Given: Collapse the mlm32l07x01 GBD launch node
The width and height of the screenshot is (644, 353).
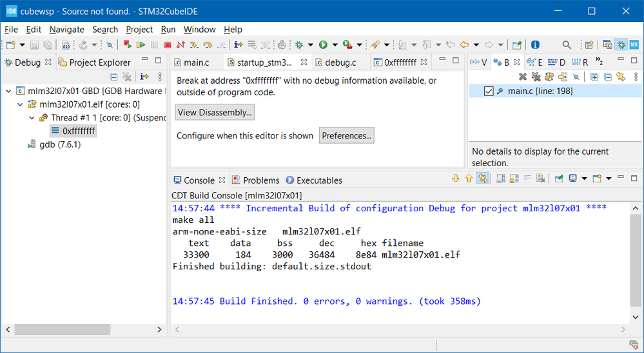Looking at the screenshot, I should tap(8, 91).
